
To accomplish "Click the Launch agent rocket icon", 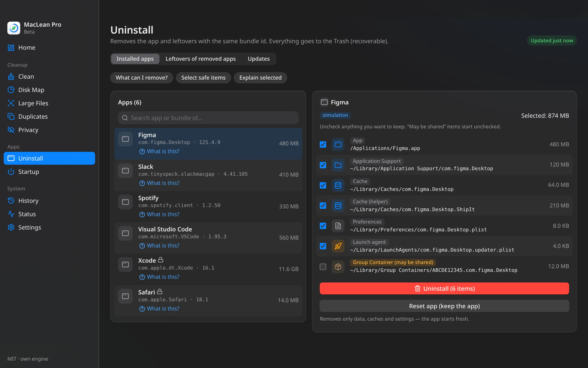I will pos(338,246).
